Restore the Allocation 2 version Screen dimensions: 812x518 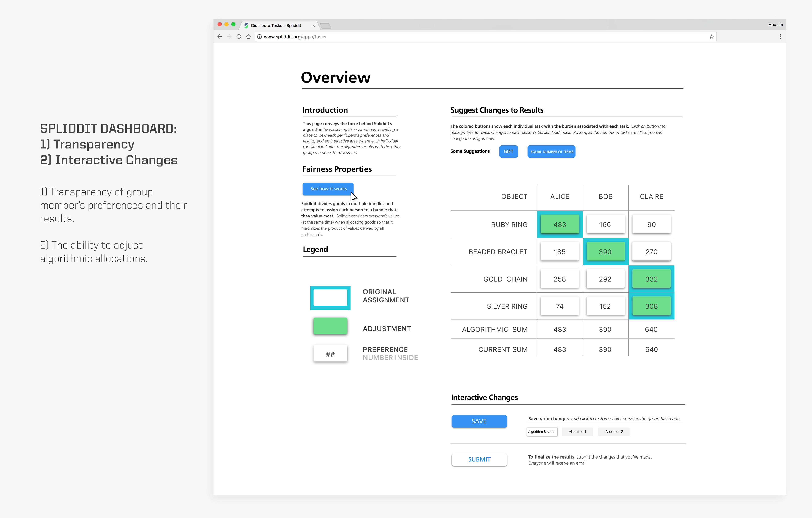(614, 432)
